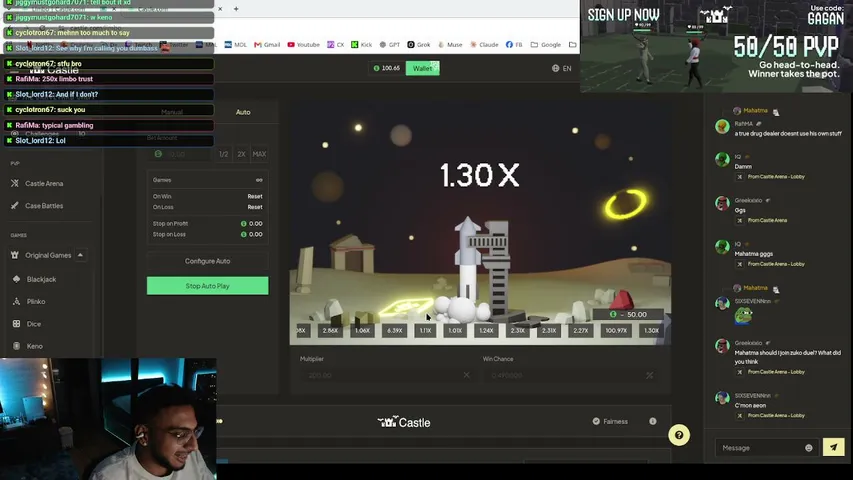Image resolution: width=853 pixels, height=480 pixels.
Task: Open the Fairness verification
Action: click(x=610, y=421)
